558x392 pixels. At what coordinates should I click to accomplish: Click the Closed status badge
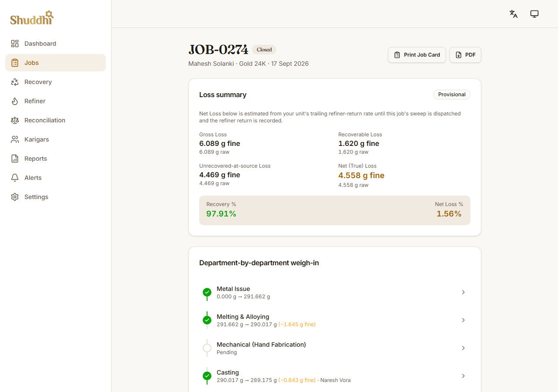point(264,50)
